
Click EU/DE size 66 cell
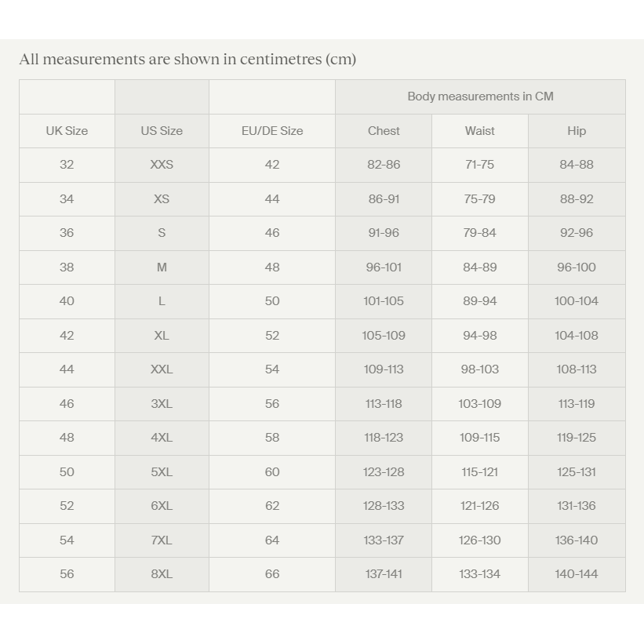coord(272,574)
